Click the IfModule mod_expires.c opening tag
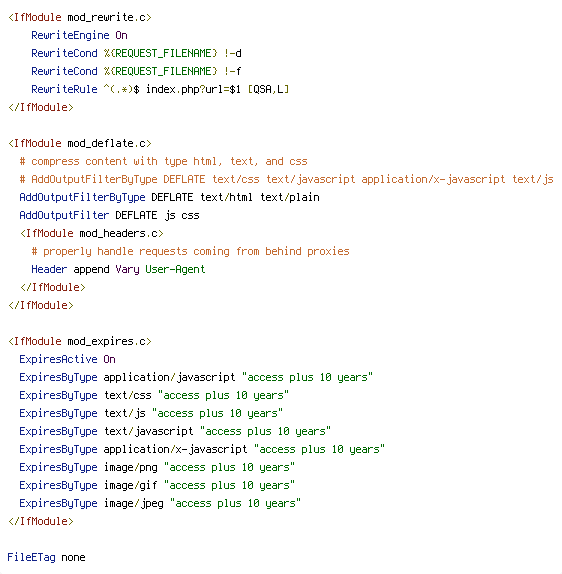 click(80, 342)
